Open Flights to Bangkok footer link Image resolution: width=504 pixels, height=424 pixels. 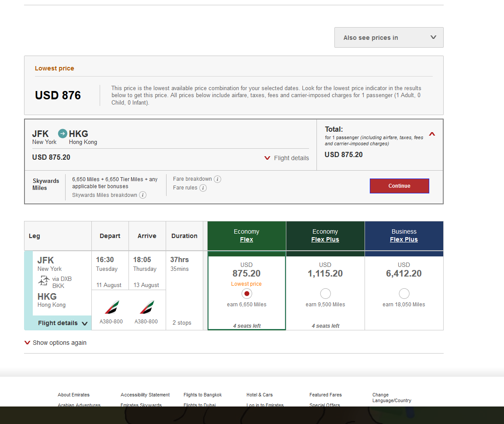202,395
